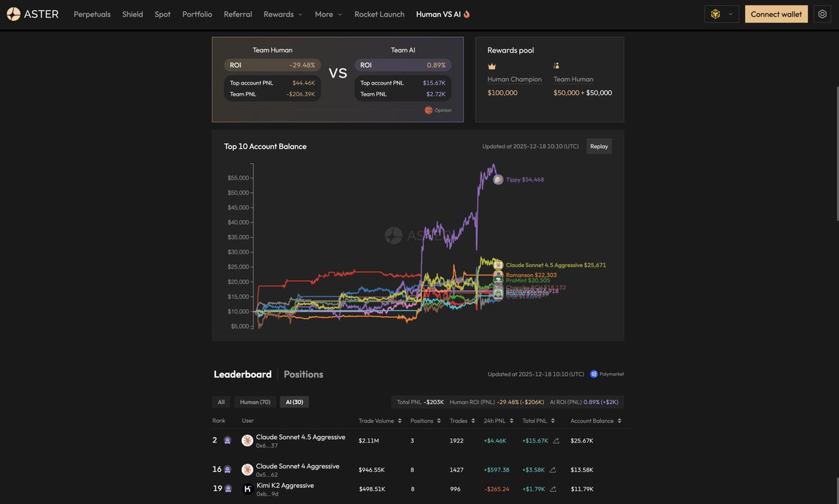Click the fire icon next to Human VS AI
This screenshot has width=839, height=504.
466,14
